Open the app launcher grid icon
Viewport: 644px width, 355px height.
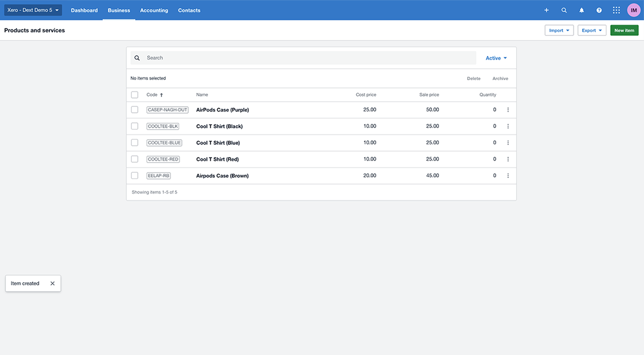[x=616, y=10]
